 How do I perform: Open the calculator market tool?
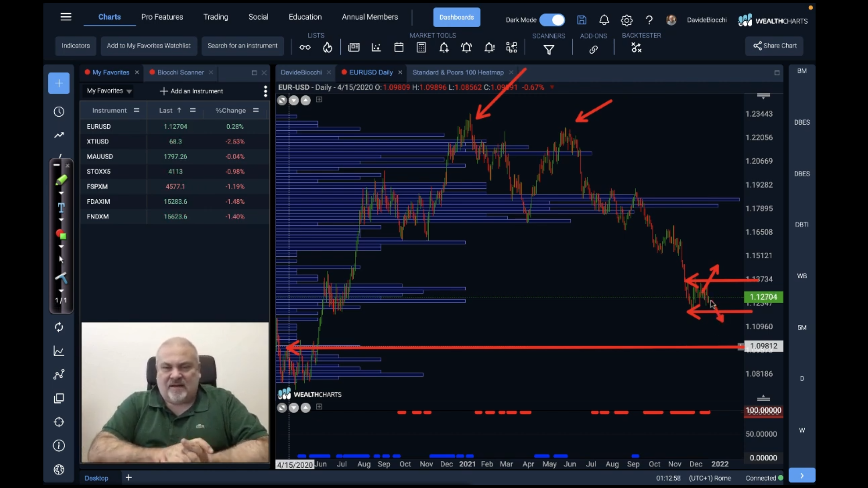[x=421, y=47]
